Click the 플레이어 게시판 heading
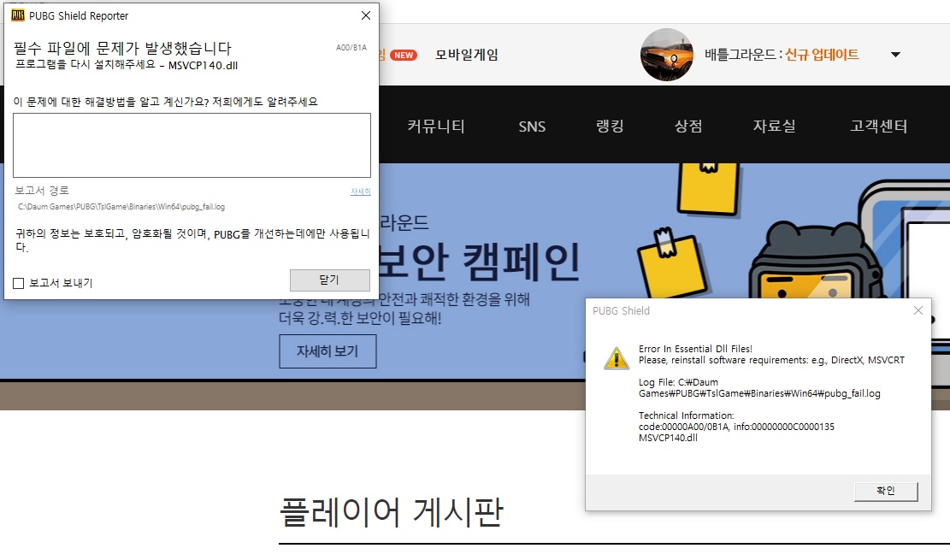 [392, 512]
